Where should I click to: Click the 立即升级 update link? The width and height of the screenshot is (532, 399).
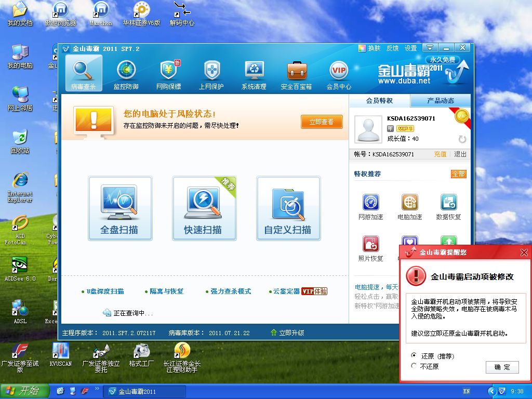(x=287, y=332)
